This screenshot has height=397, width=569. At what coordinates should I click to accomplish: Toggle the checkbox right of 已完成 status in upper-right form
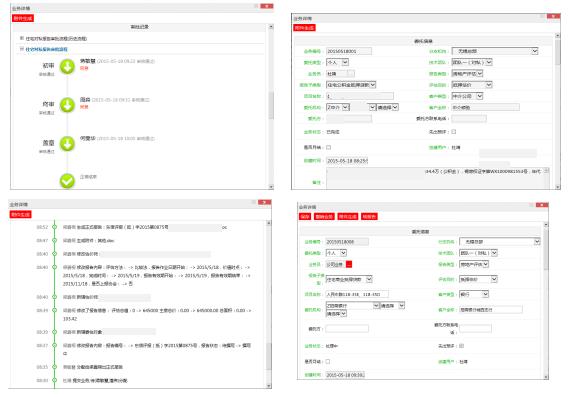[x=454, y=132]
